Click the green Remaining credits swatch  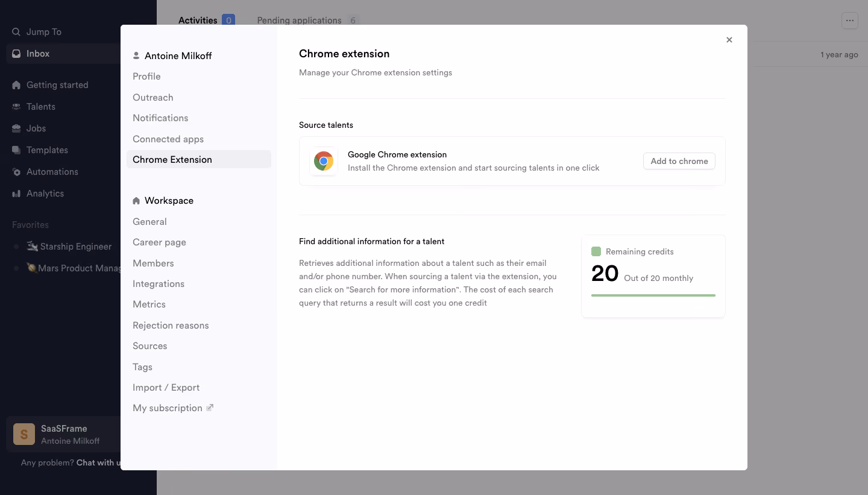pyautogui.click(x=596, y=251)
